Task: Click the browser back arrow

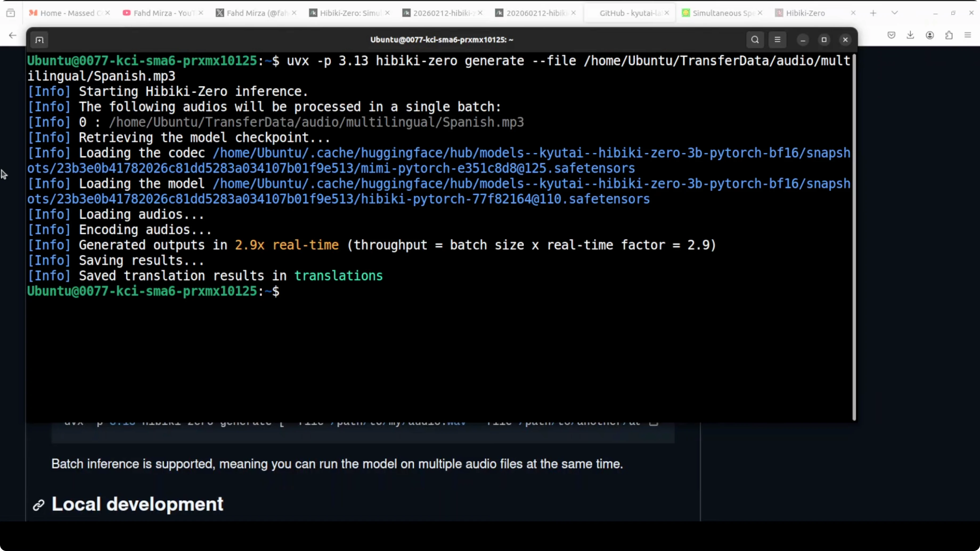Action: [x=13, y=35]
